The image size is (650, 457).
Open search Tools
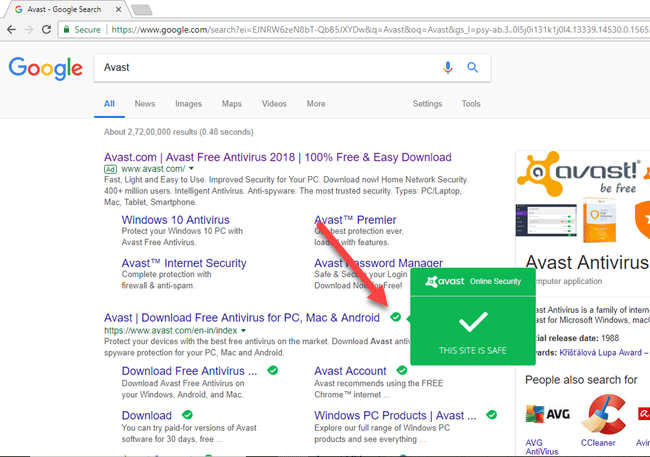(x=471, y=104)
